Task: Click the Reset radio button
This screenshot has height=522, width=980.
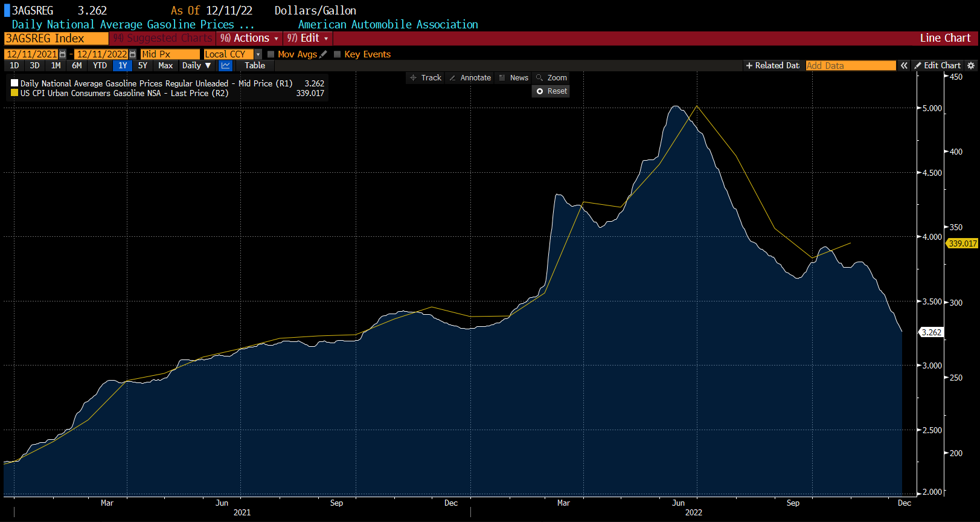Action: pos(540,91)
